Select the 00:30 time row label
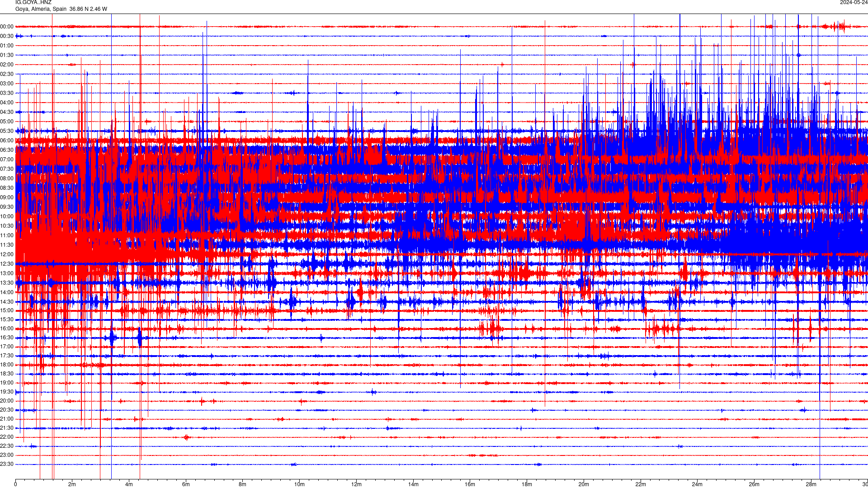 tap(7, 36)
